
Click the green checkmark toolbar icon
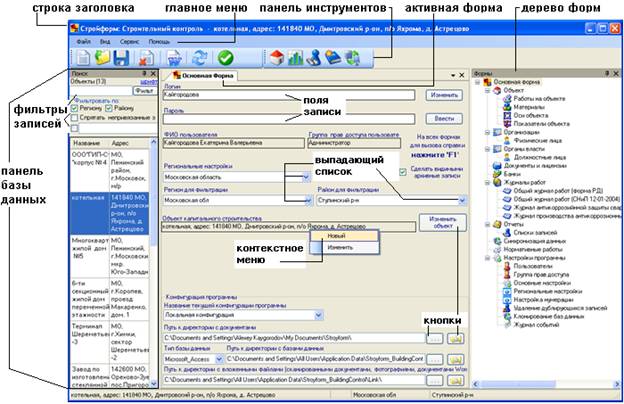[225, 59]
